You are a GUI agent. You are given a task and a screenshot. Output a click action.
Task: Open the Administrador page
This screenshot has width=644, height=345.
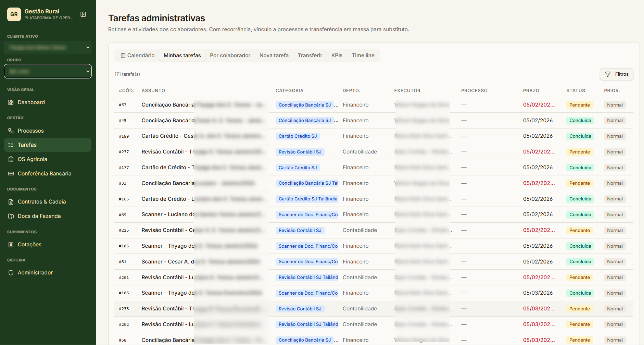[x=48, y=273]
